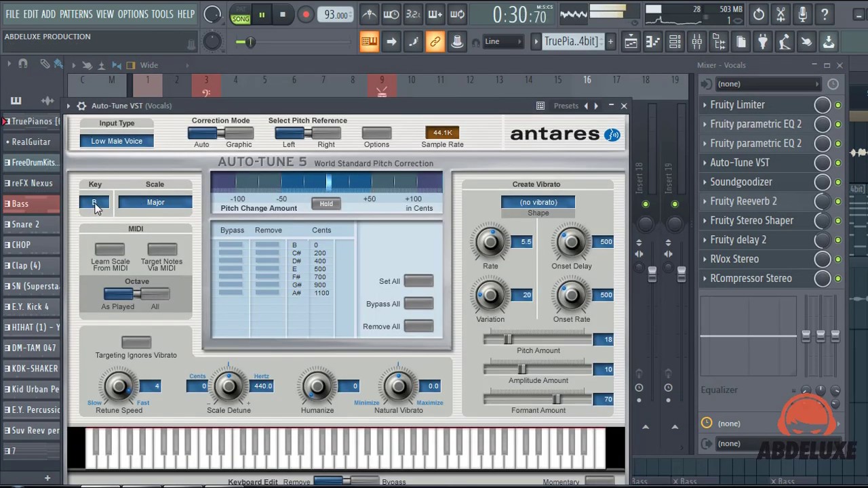868x488 pixels.
Task: Click the auto-scroll arrow icon
Action: pos(391,42)
